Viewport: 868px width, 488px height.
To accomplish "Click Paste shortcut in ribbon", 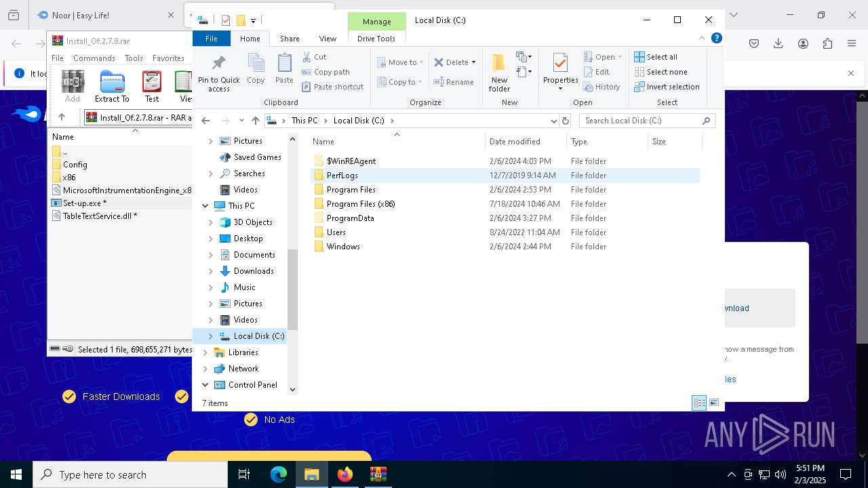I will click(x=332, y=87).
